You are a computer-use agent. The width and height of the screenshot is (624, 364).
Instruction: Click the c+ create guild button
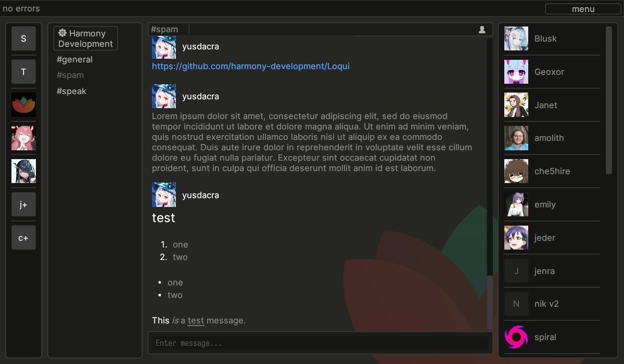(x=23, y=238)
